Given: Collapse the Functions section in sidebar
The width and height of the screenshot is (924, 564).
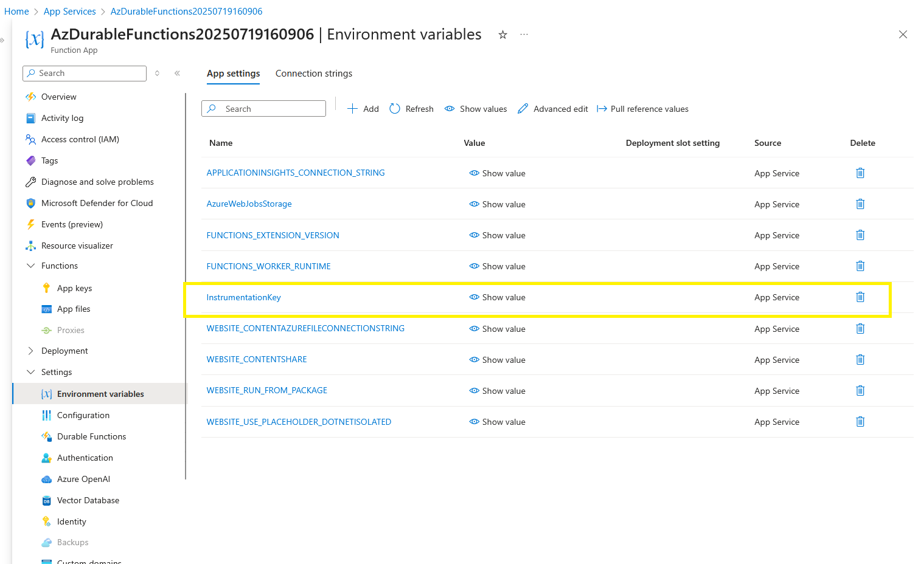Looking at the screenshot, I should [x=31, y=266].
